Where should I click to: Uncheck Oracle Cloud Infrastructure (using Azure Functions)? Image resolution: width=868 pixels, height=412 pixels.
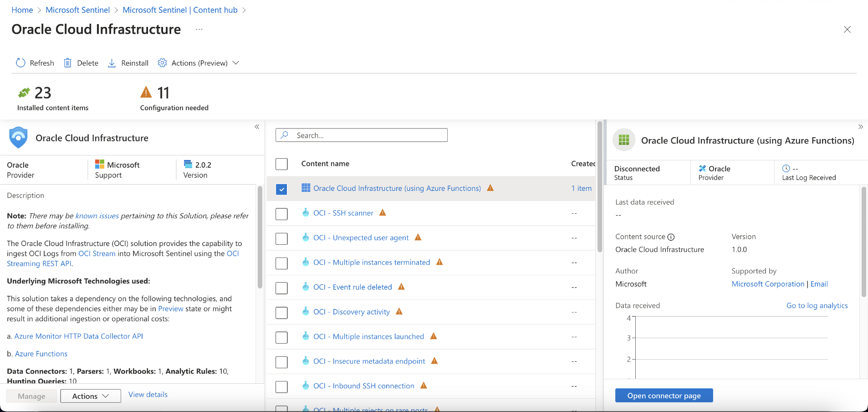282,189
